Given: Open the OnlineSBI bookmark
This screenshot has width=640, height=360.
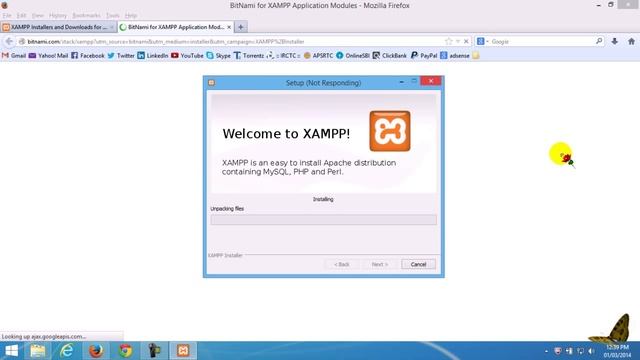Looking at the screenshot, I should [x=353, y=56].
